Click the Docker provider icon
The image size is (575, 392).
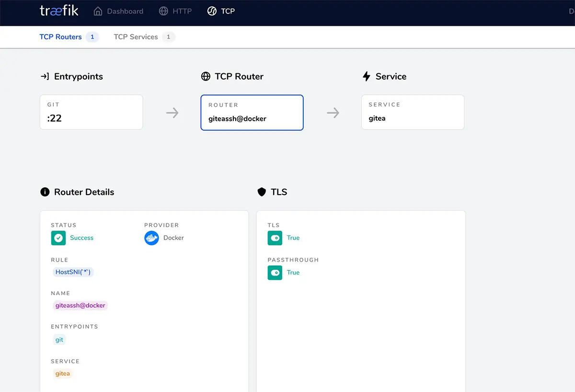click(x=151, y=238)
